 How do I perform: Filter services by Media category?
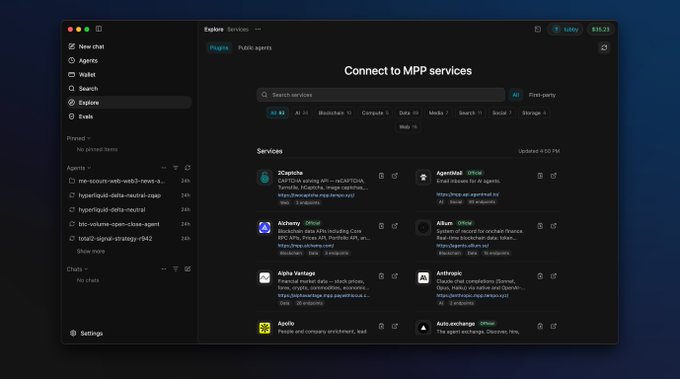[x=438, y=113]
